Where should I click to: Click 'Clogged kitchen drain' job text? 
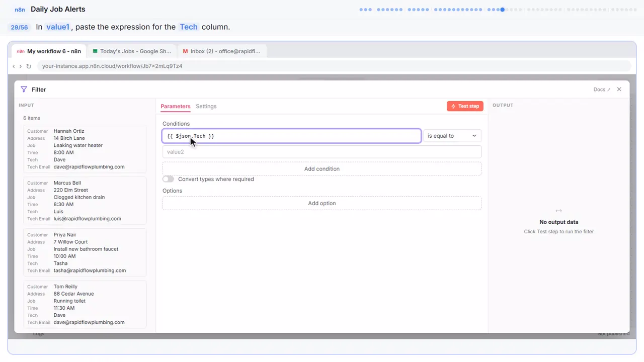coord(79,197)
